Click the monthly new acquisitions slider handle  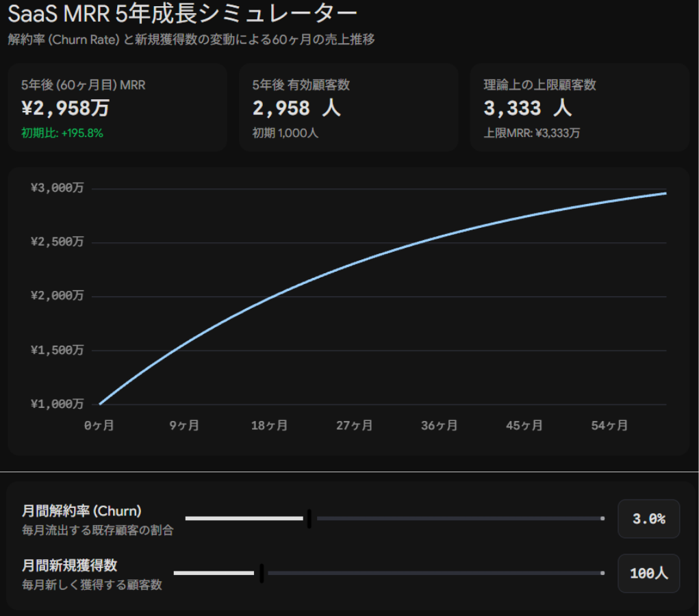coord(262,573)
